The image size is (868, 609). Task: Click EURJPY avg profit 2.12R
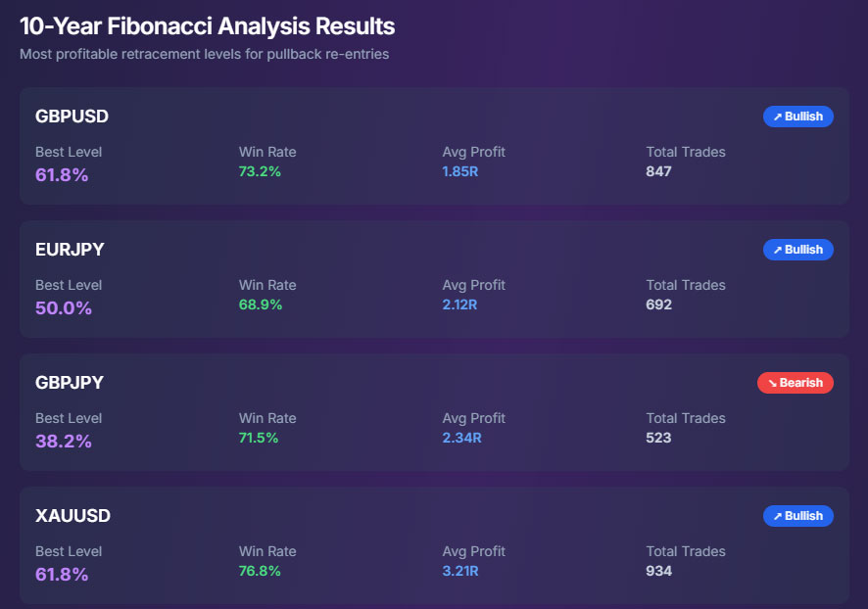459,304
